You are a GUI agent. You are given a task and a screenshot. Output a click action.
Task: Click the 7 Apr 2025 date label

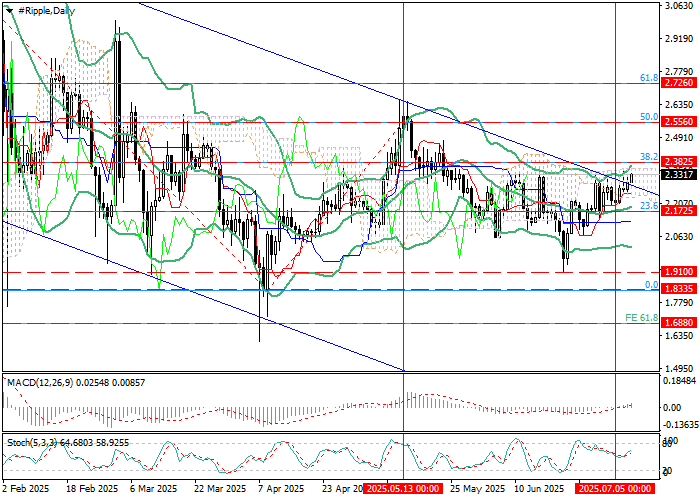tap(282, 488)
